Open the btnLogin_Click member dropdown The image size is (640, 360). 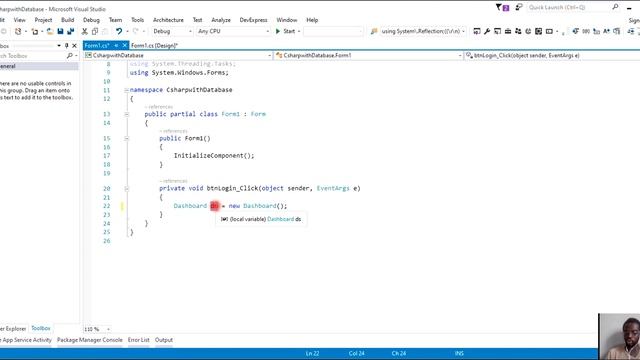pos(552,56)
